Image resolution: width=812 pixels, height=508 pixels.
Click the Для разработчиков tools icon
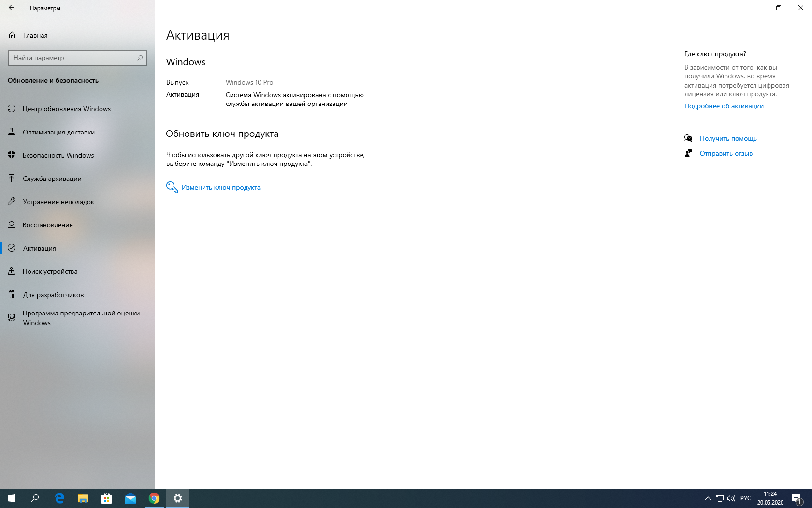coord(12,295)
